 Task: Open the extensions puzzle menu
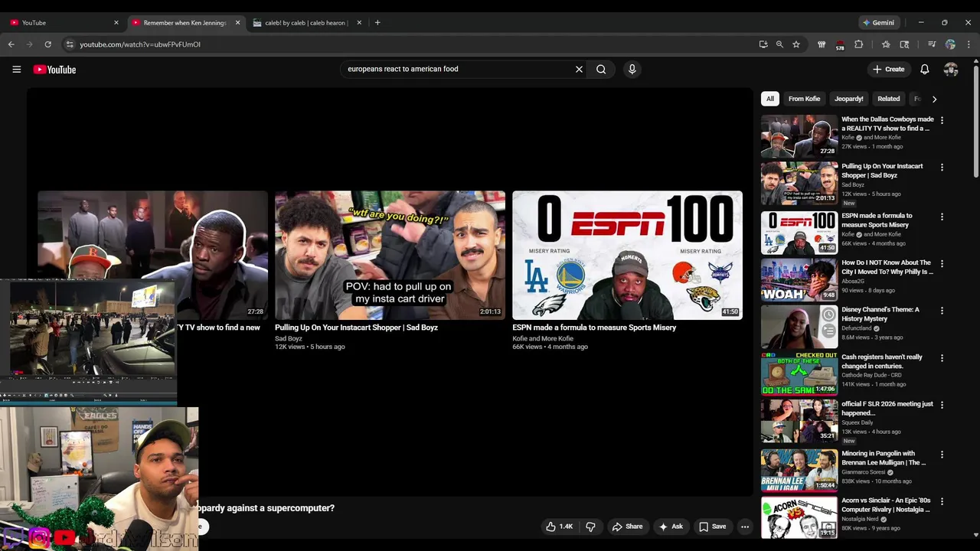[x=858, y=44]
